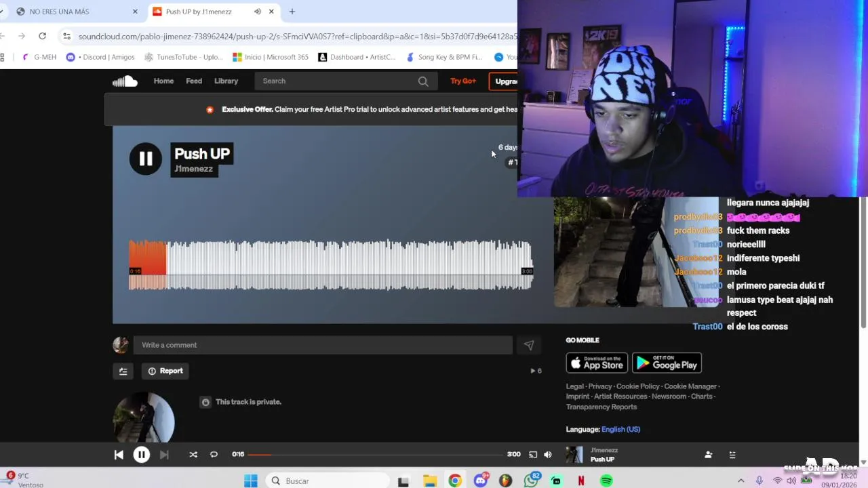Go forward in browser history
This screenshot has height=488, width=868.
point(22,36)
